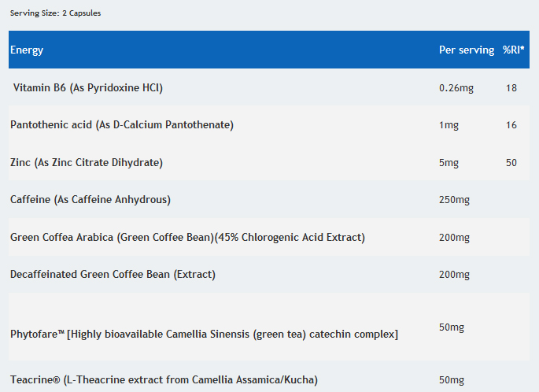Click the 50mg Phytofare amount

pyautogui.click(x=452, y=326)
